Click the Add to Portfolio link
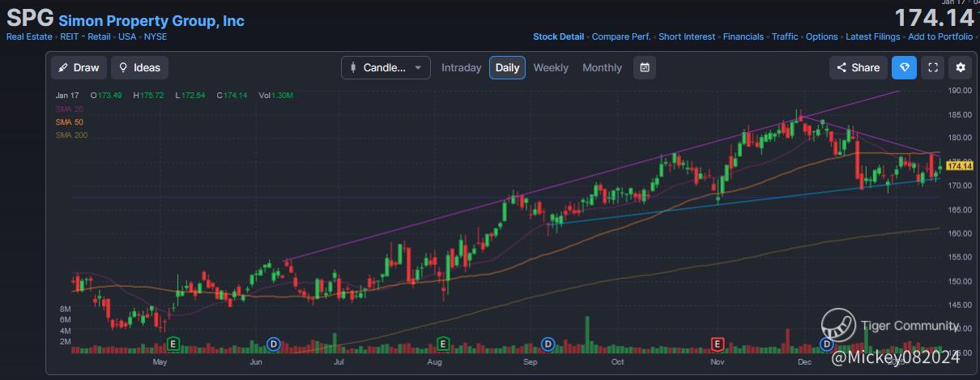The height and width of the screenshot is (380, 980). coord(940,36)
